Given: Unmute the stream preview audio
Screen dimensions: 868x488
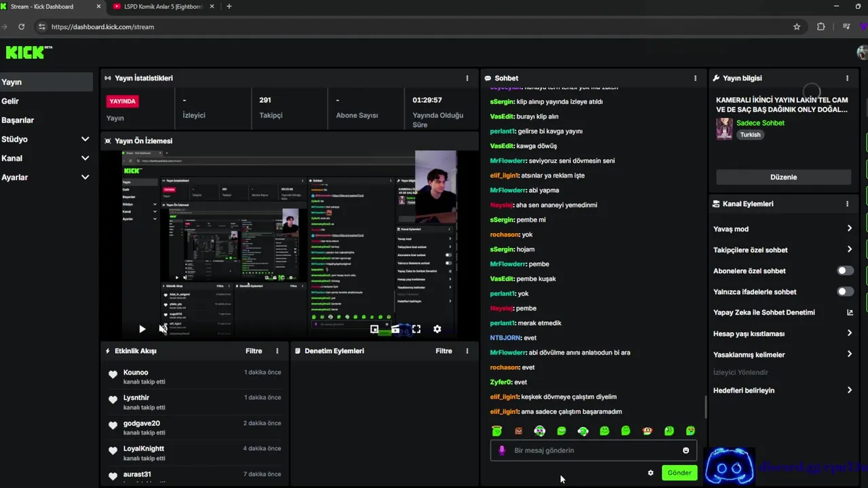Looking at the screenshot, I should click(x=163, y=329).
